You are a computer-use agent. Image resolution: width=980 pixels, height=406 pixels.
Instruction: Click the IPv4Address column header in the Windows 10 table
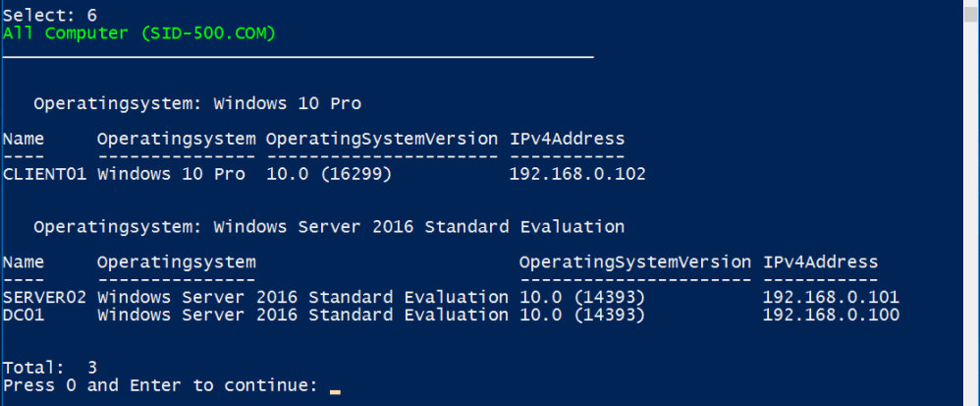point(567,139)
